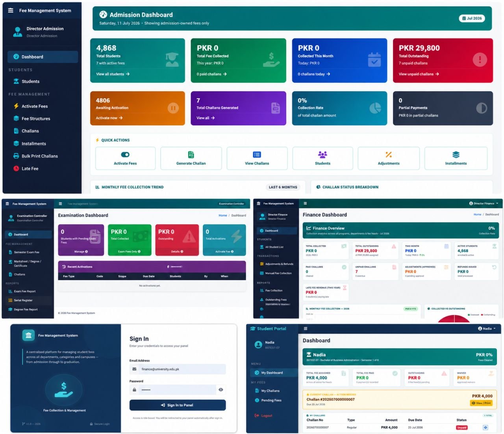Click the Installments layers icon in Quick Actions
The image size is (504, 434).
tap(456, 155)
